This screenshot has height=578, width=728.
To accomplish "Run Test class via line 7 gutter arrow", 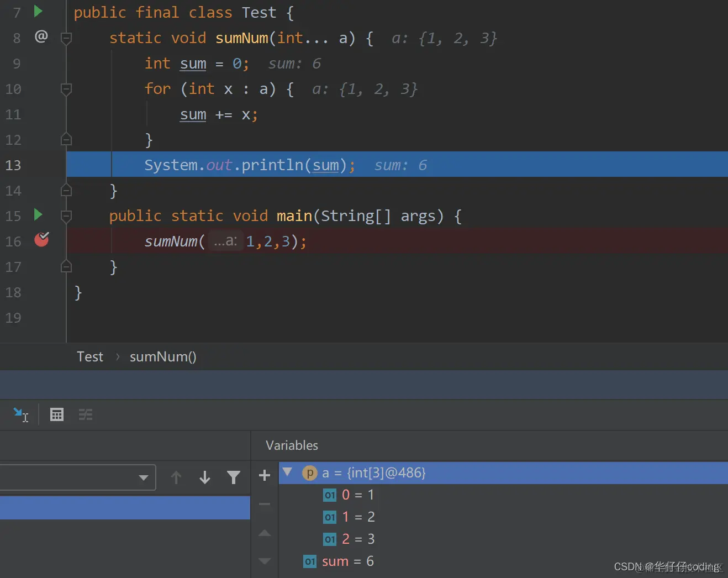I will (38, 11).
